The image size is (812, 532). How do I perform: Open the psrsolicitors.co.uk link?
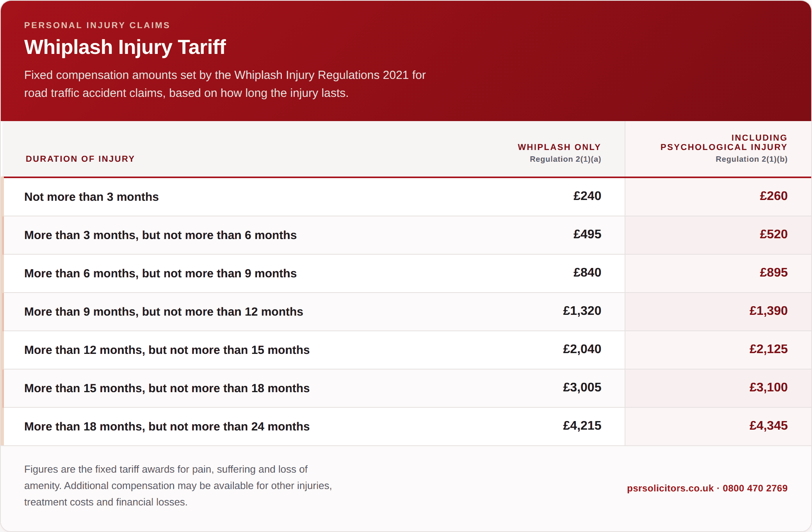coord(670,488)
